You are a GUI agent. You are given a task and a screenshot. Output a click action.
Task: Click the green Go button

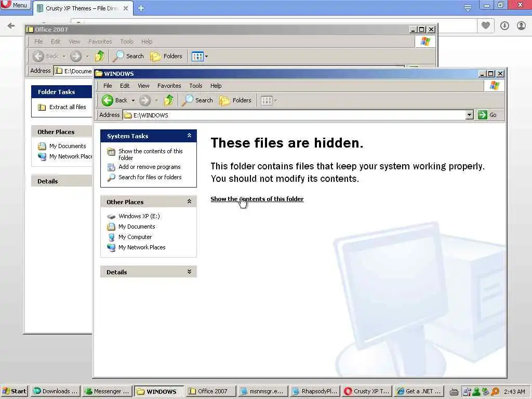click(487, 115)
